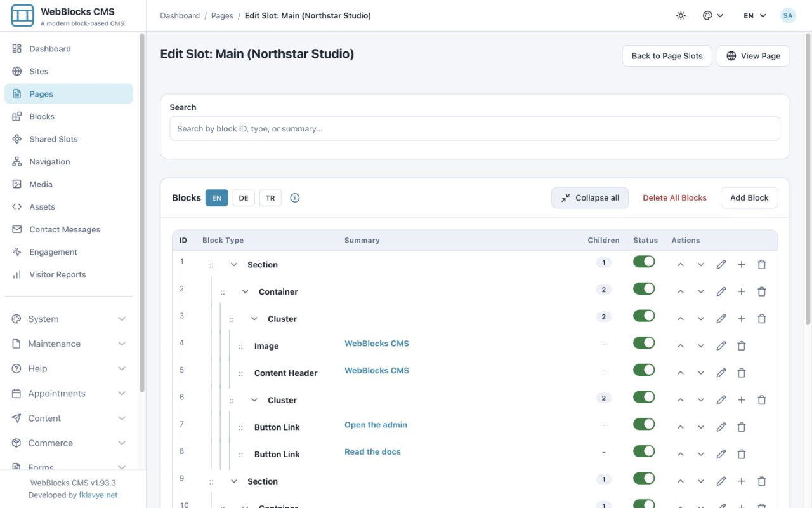Screen dimensions: 812x508
Task: Grab drag handle of Image block
Action: coord(241,347)
